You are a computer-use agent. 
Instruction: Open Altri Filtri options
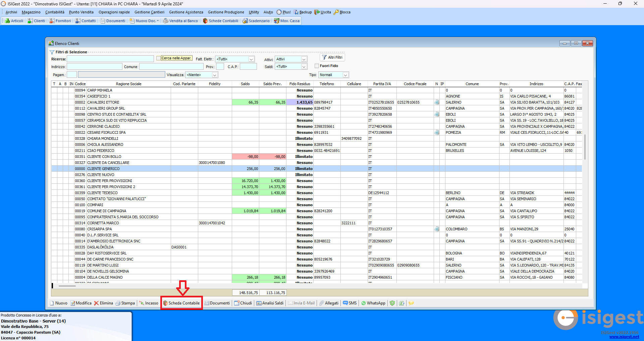tap(332, 57)
